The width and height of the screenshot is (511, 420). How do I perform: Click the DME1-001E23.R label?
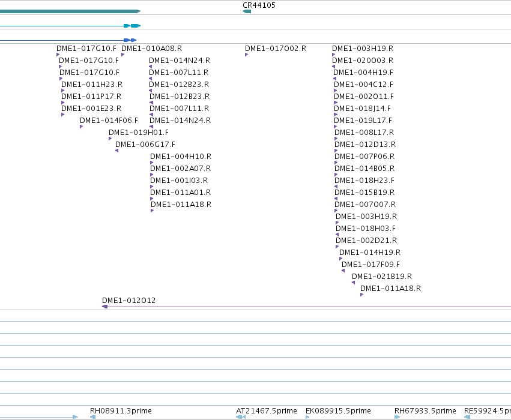pos(91,109)
